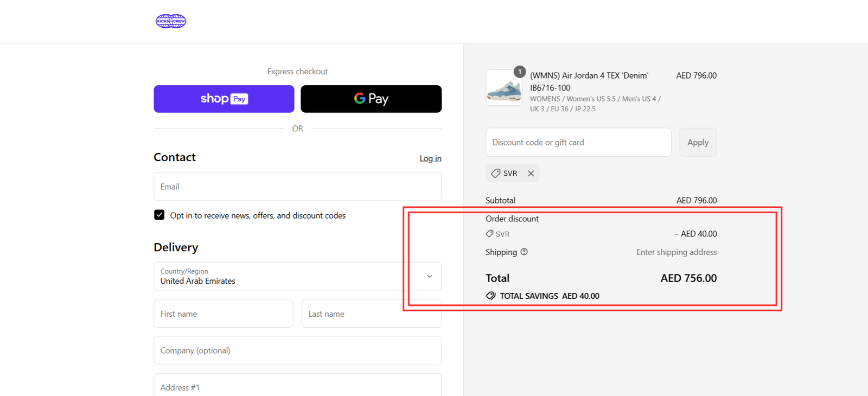The height and width of the screenshot is (396, 868).
Task: Open the shipping info help icon
Action: (524, 252)
